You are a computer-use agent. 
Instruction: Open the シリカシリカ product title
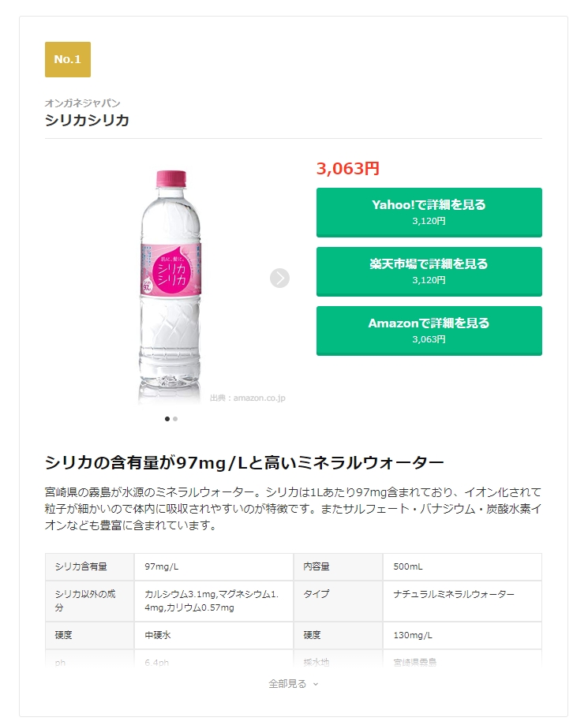coord(87,120)
